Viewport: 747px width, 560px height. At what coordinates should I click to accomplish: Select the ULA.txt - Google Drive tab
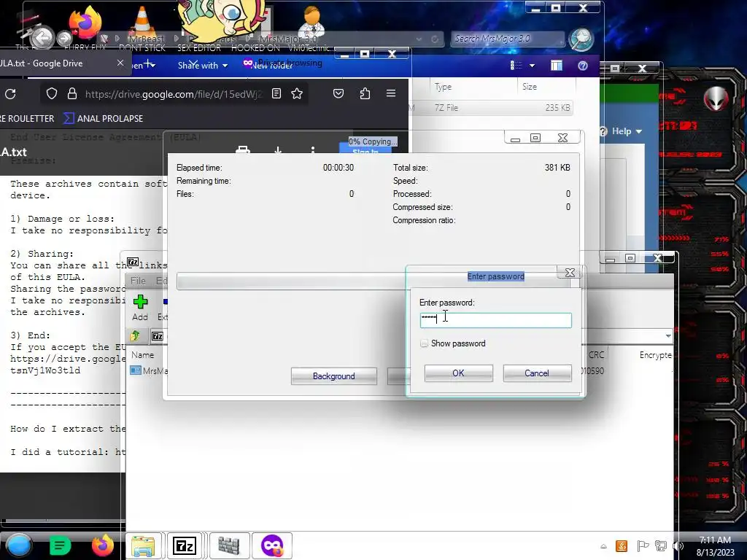[x=57, y=63]
